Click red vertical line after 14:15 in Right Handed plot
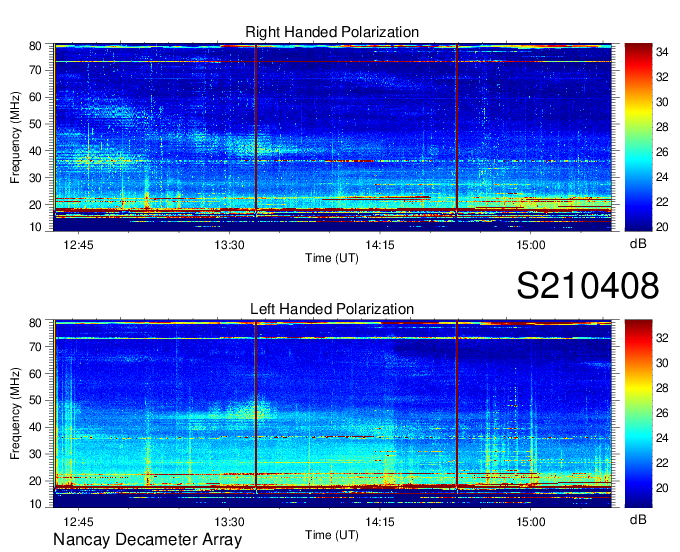This screenshot has height=552, width=680. click(x=457, y=128)
